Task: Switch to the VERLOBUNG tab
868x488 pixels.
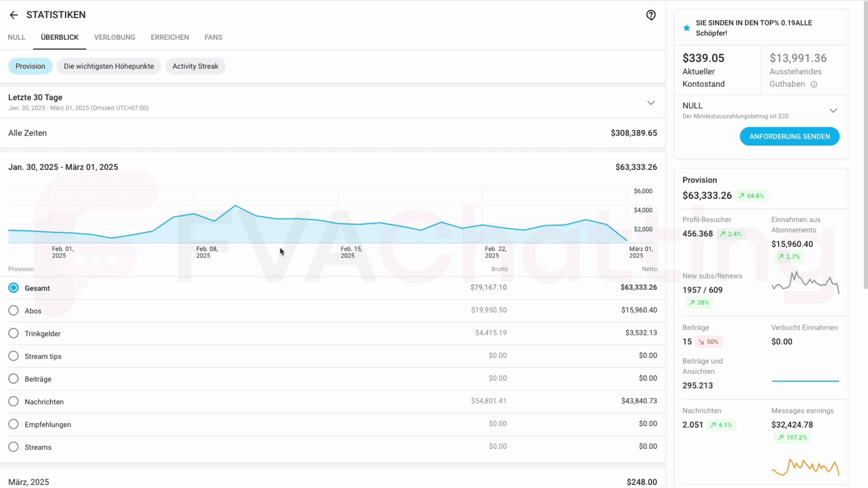Action: 114,37
